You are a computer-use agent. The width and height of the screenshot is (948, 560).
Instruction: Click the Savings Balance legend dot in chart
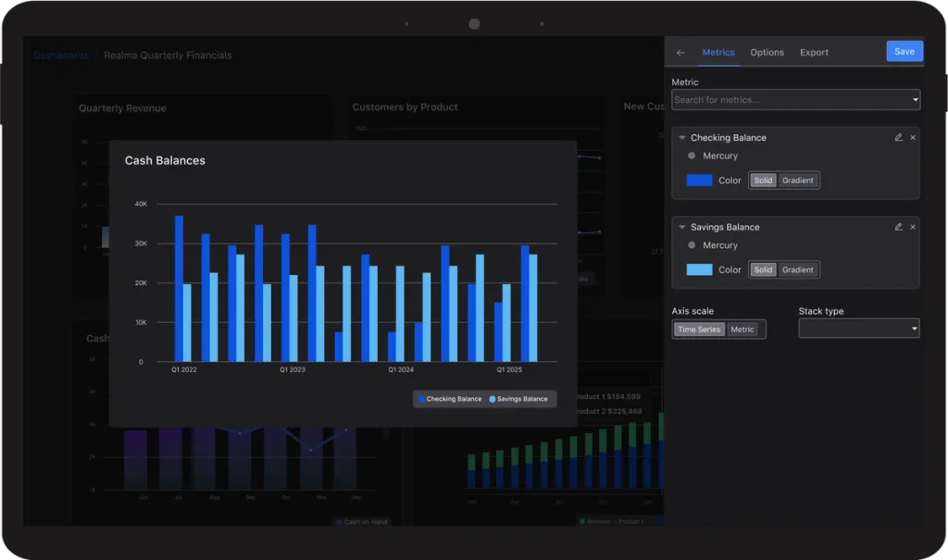click(x=493, y=399)
